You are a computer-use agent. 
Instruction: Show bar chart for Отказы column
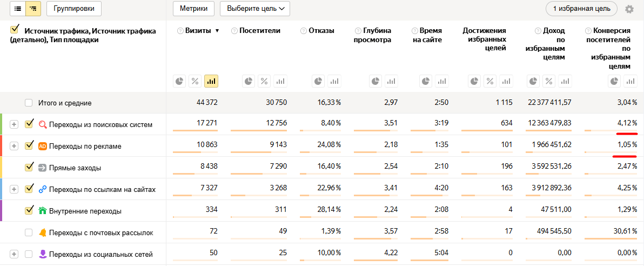(x=334, y=81)
